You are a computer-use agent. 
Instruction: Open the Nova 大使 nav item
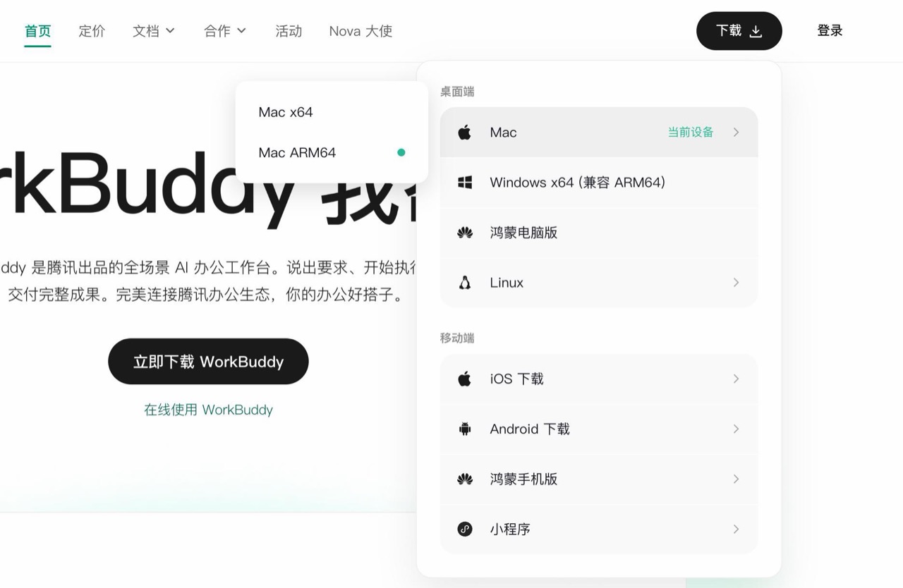click(x=360, y=31)
